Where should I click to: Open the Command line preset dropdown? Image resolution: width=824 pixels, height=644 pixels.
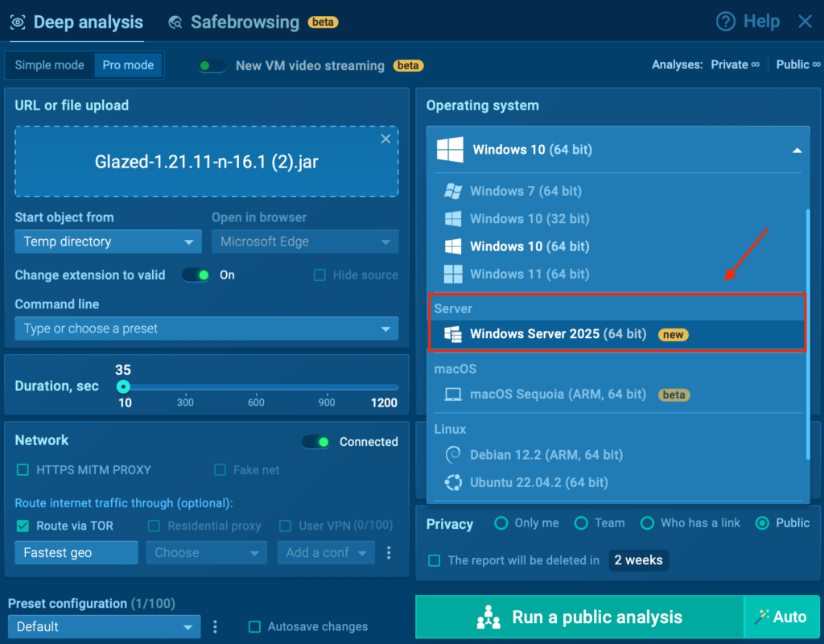[206, 328]
